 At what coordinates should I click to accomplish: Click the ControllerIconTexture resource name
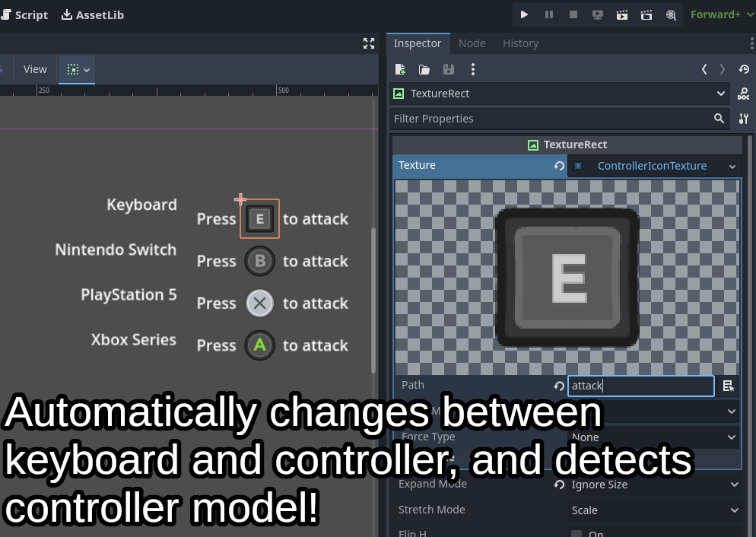652,166
